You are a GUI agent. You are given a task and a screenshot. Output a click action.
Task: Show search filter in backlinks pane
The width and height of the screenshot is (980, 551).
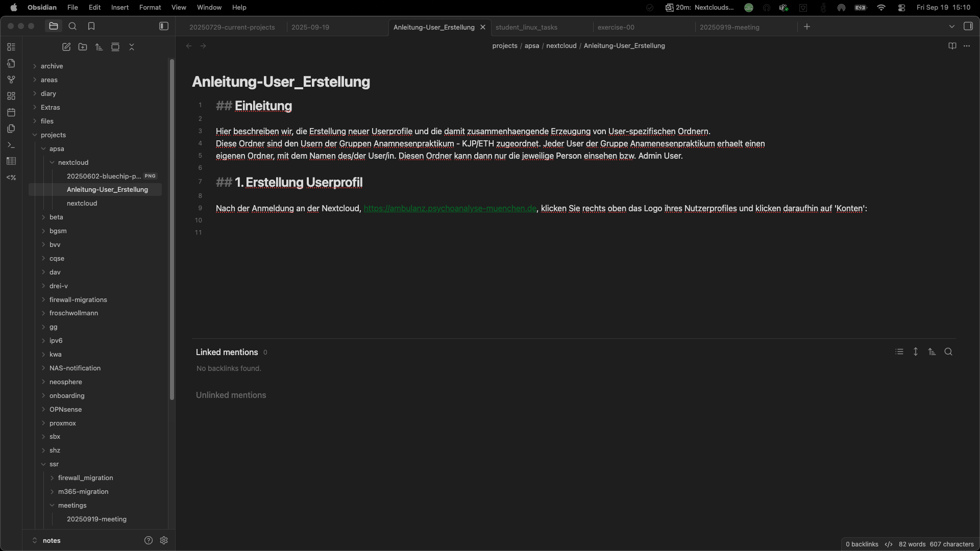[948, 352]
